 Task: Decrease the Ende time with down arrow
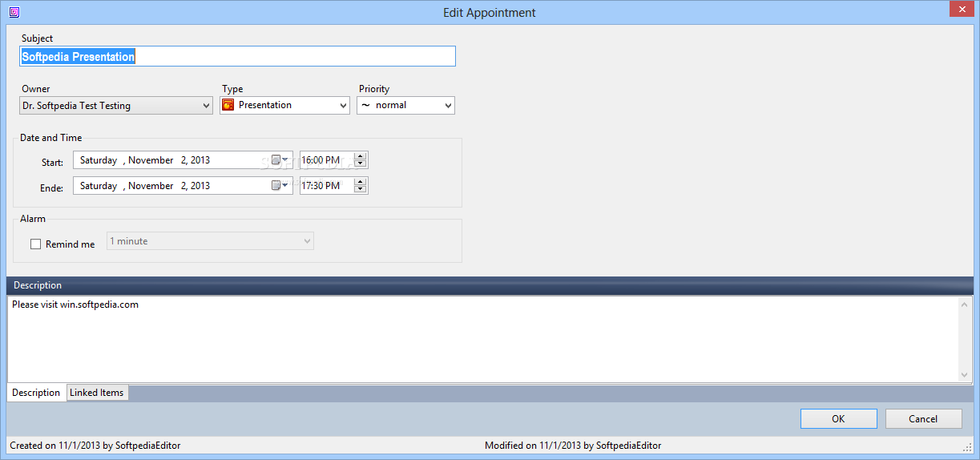pyautogui.click(x=360, y=190)
